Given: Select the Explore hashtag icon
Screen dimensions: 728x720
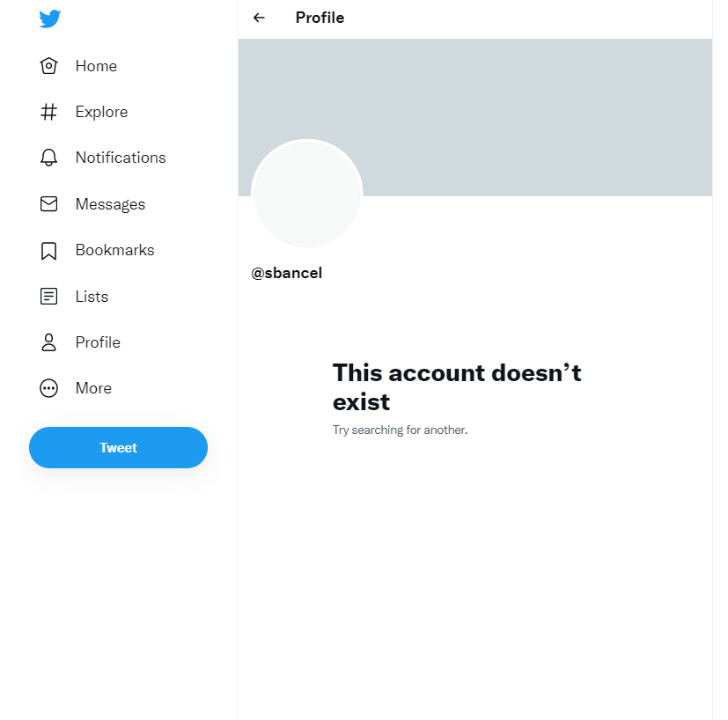Looking at the screenshot, I should pyautogui.click(x=48, y=112).
